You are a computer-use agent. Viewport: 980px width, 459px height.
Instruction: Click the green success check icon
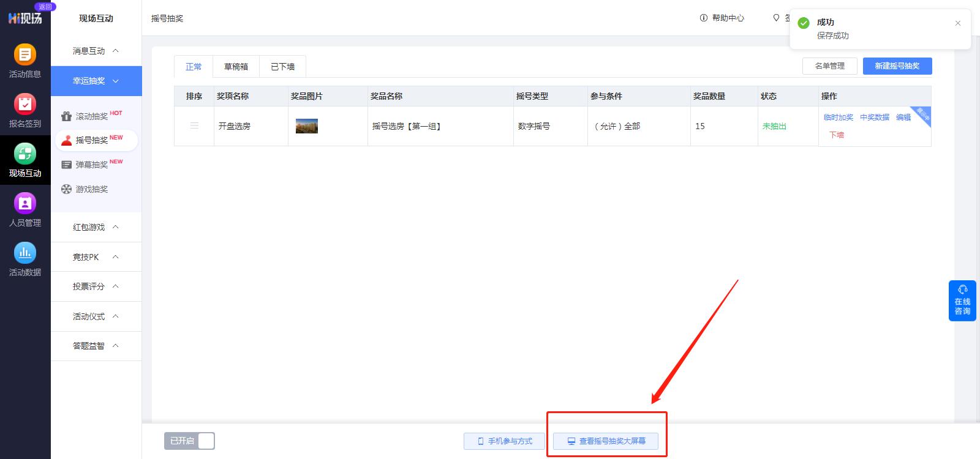coord(804,23)
